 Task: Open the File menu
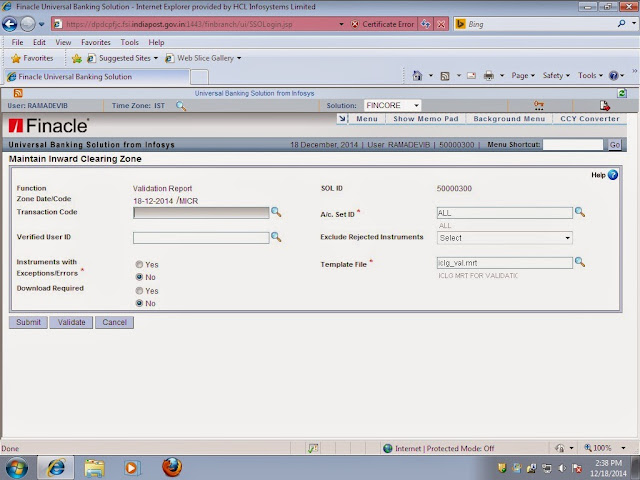(17, 42)
